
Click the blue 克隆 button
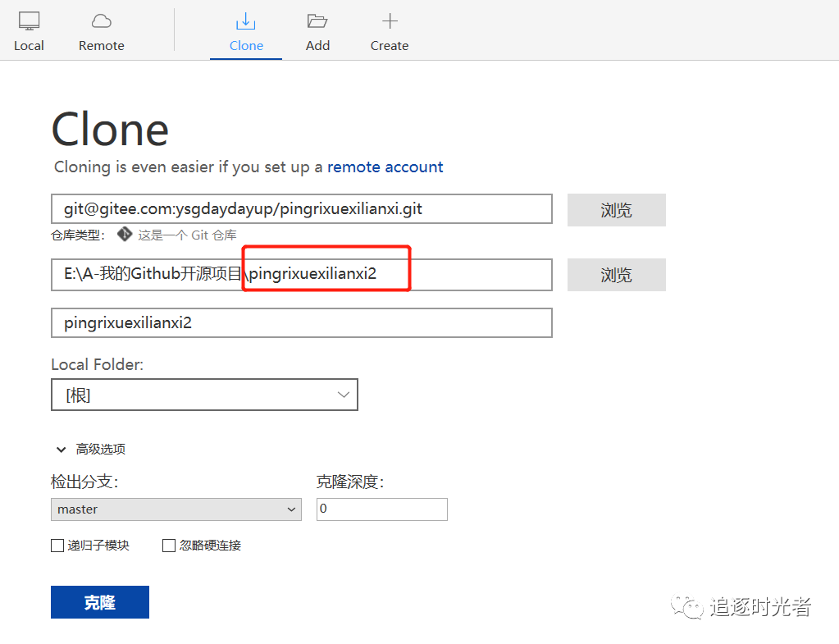tap(100, 602)
